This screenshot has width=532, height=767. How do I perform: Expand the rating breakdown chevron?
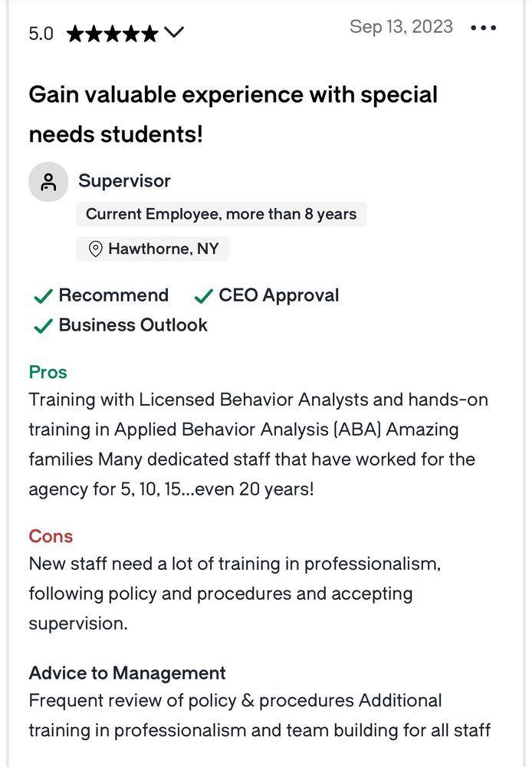[x=174, y=33]
